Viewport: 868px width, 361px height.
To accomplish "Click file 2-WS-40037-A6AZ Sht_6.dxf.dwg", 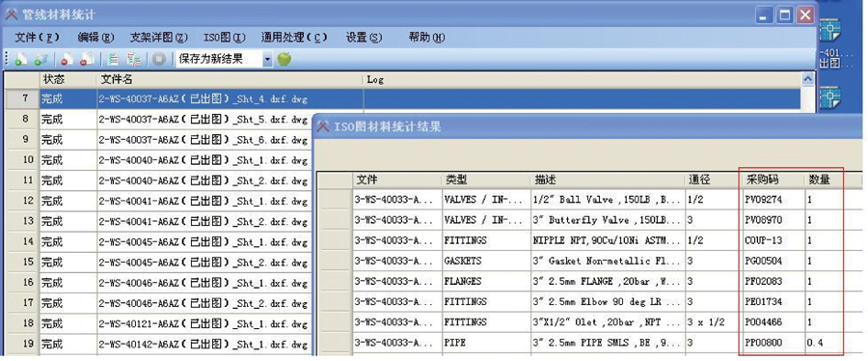I will tap(203, 140).
